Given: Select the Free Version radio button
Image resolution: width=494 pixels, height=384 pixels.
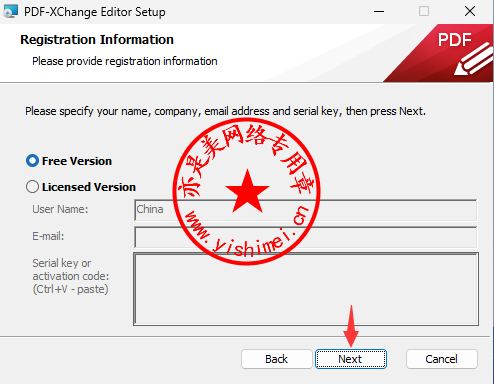Looking at the screenshot, I should [32, 161].
